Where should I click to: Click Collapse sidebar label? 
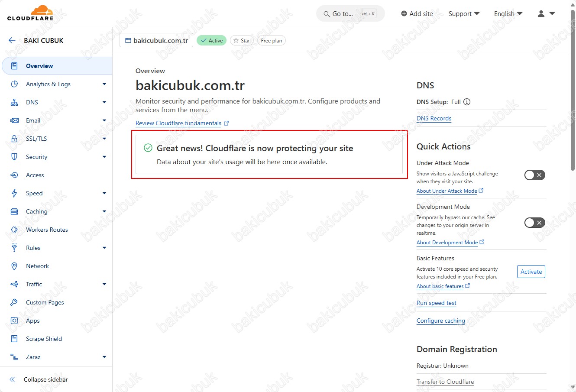46,379
